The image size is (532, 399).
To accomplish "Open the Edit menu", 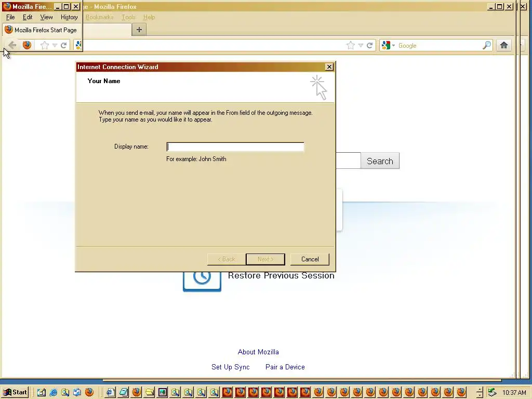I will pyautogui.click(x=28, y=17).
